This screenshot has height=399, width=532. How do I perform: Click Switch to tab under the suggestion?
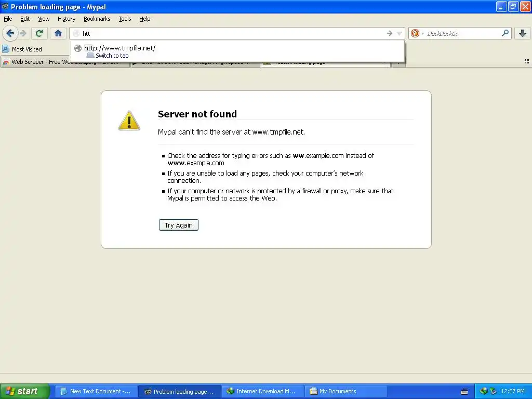(112, 56)
